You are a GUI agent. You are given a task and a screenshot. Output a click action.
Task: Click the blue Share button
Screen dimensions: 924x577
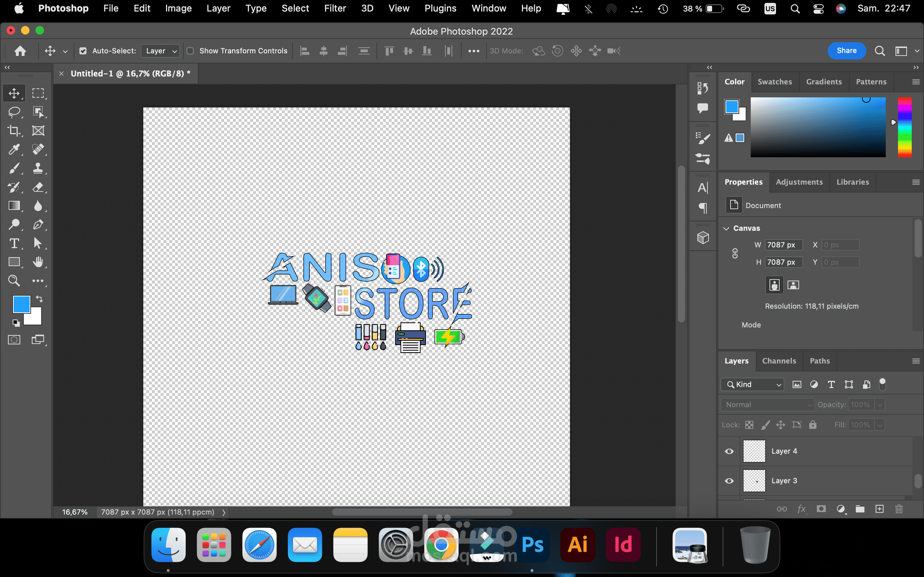point(846,51)
